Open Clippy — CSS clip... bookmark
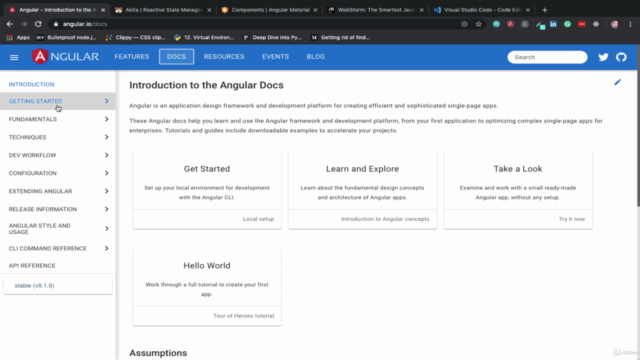 click(x=135, y=37)
